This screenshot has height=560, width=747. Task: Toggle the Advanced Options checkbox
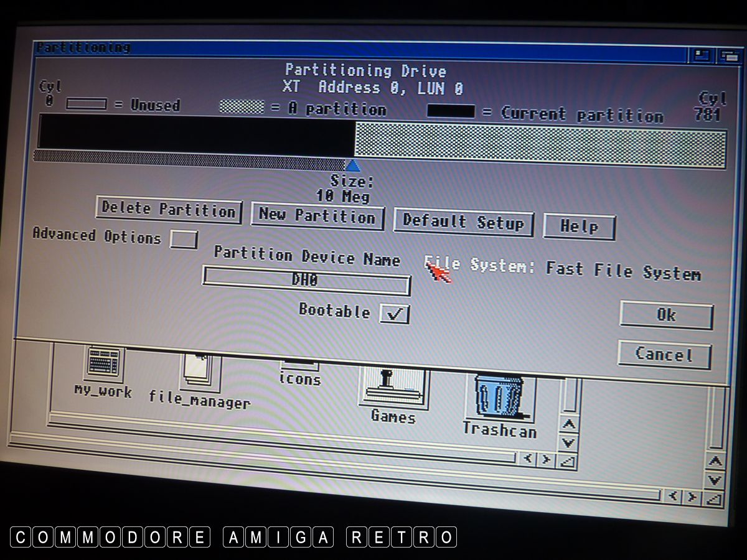[x=184, y=240]
